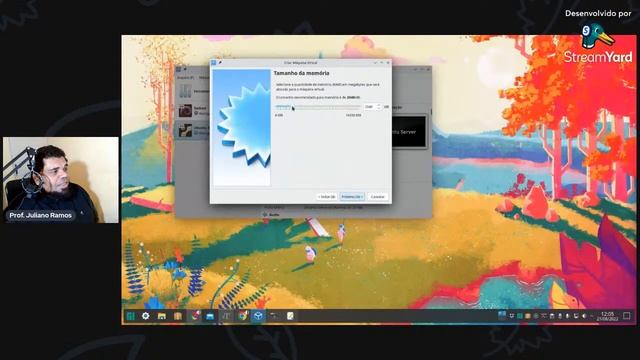The width and height of the screenshot is (640, 360).
Task: Open the text editor icon beside Chrome
Action: [226, 316]
